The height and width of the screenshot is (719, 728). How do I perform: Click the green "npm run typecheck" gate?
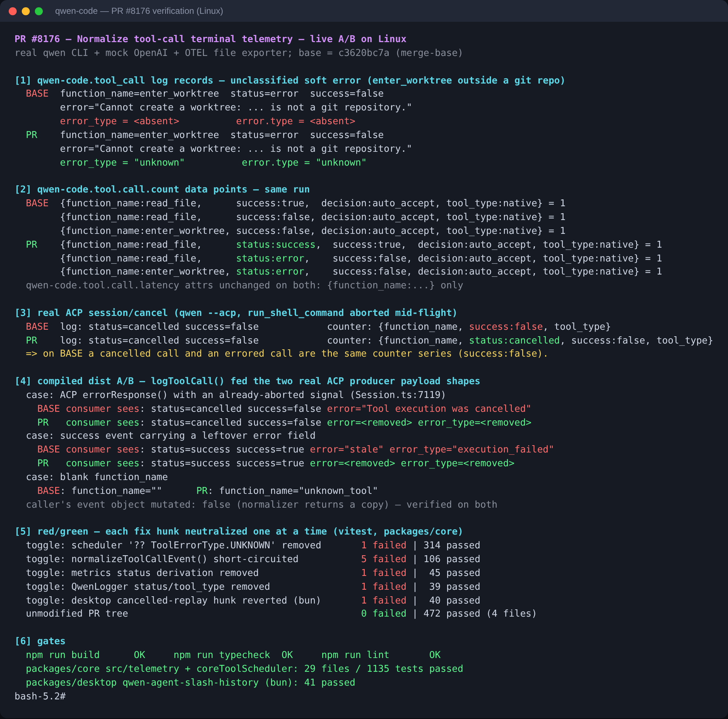[x=233, y=655]
